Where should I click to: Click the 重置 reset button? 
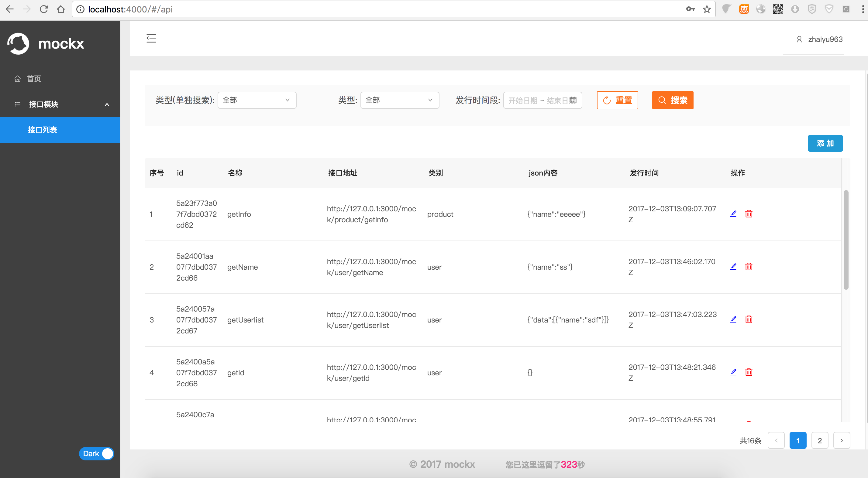pyautogui.click(x=617, y=100)
